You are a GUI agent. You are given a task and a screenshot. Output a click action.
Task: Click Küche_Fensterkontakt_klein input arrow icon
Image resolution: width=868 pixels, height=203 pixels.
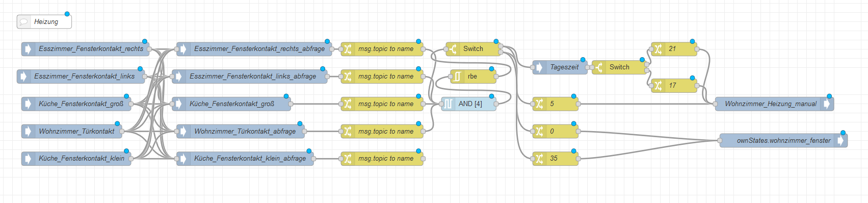[28, 159]
